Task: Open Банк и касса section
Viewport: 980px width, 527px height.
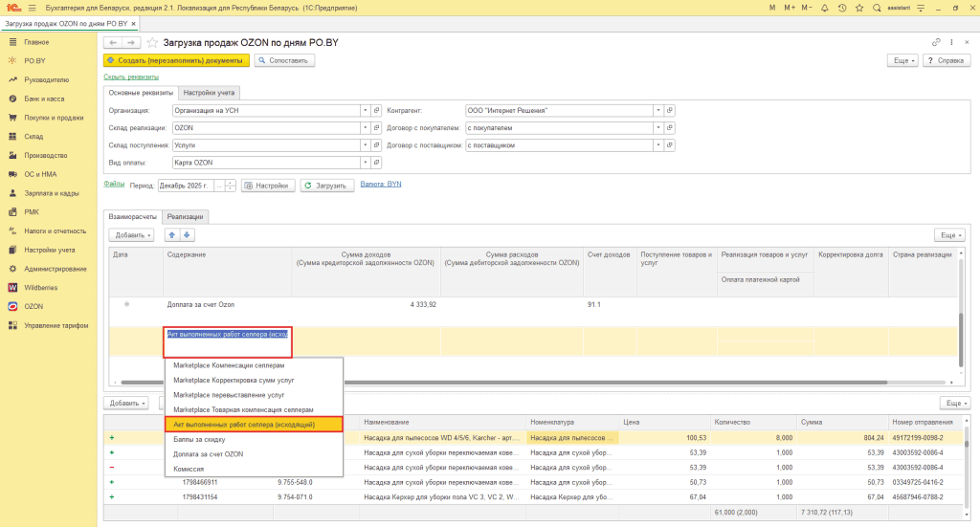Action: (x=44, y=99)
